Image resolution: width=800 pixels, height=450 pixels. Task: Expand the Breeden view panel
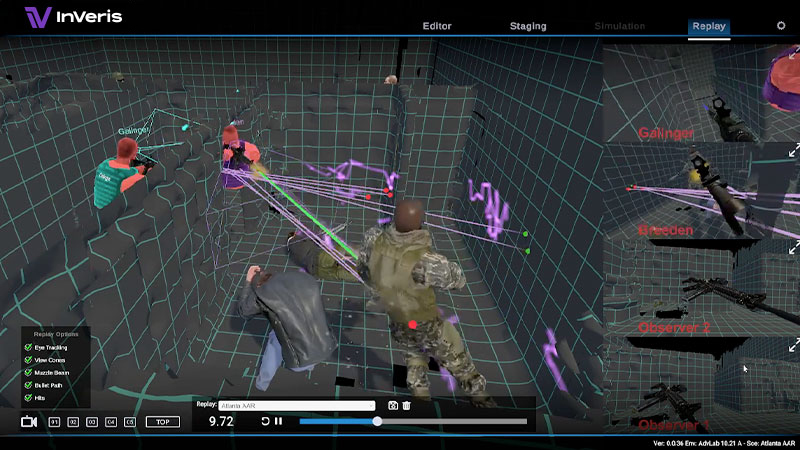(x=794, y=150)
